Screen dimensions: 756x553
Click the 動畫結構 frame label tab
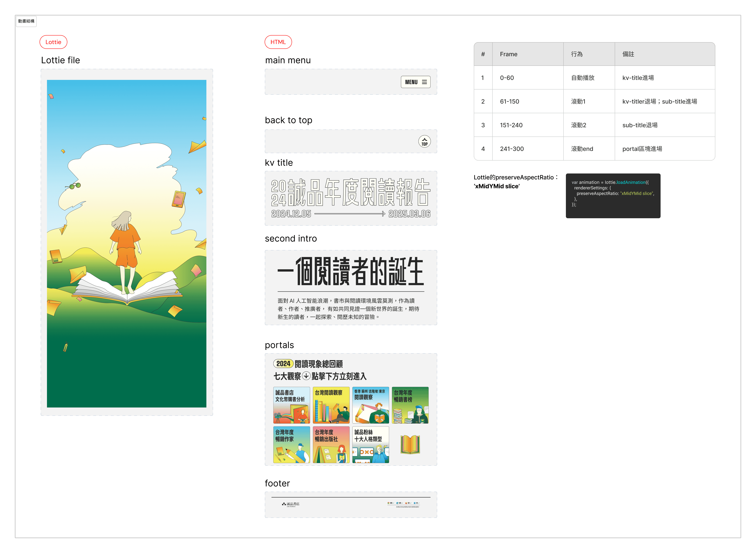(x=26, y=21)
